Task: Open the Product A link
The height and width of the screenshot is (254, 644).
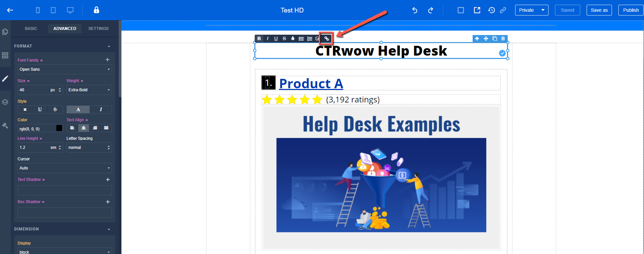Action: tap(311, 84)
